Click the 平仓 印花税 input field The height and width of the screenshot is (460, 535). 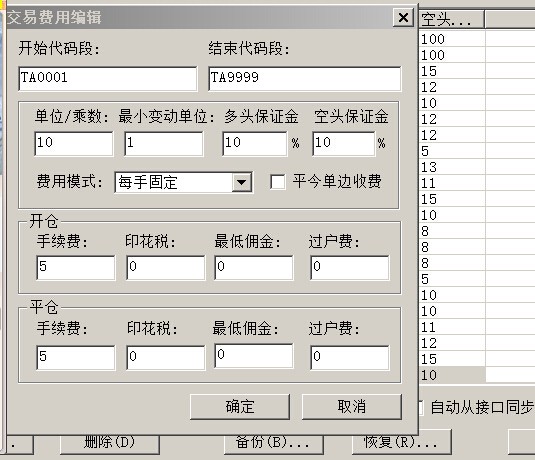click(x=166, y=357)
